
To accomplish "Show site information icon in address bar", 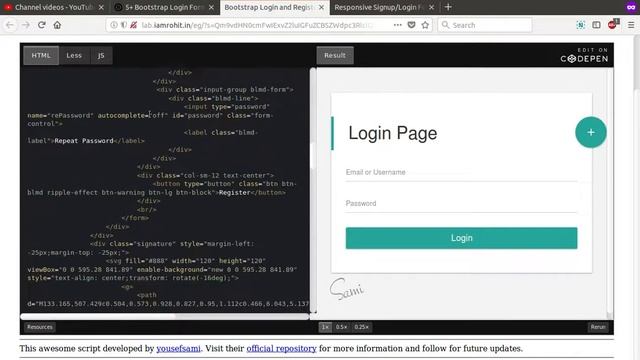I will click(114, 25).
